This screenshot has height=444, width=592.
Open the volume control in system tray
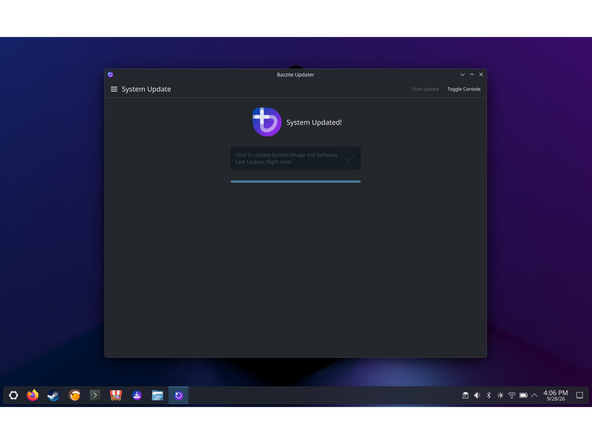tap(477, 395)
